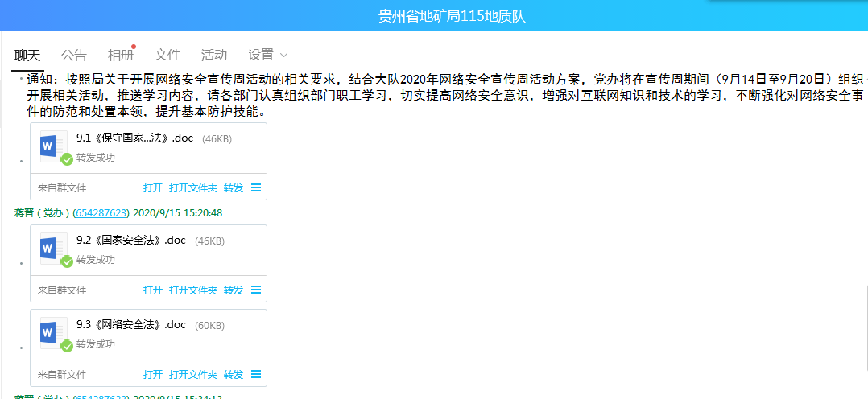
Task: Open the 相册 tab
Action: tap(121, 55)
